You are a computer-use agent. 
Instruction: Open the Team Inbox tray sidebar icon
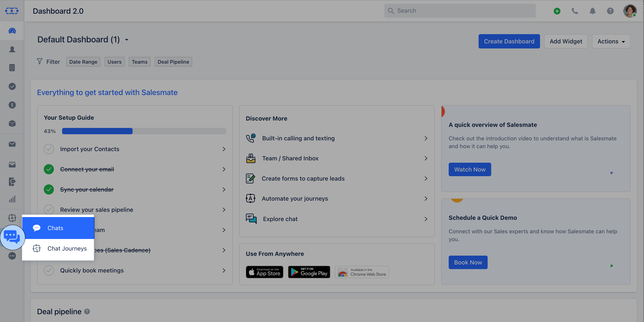point(12,165)
